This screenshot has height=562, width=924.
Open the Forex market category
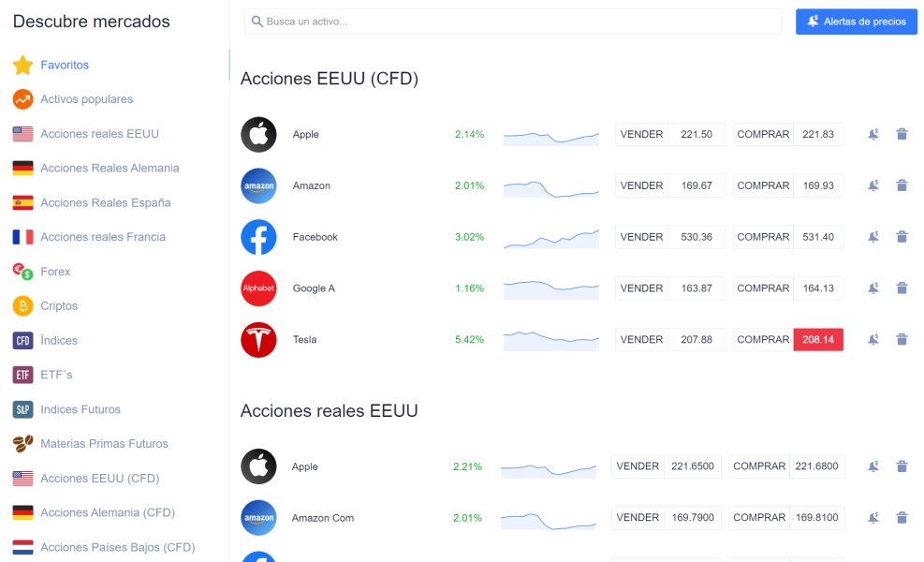(x=55, y=272)
